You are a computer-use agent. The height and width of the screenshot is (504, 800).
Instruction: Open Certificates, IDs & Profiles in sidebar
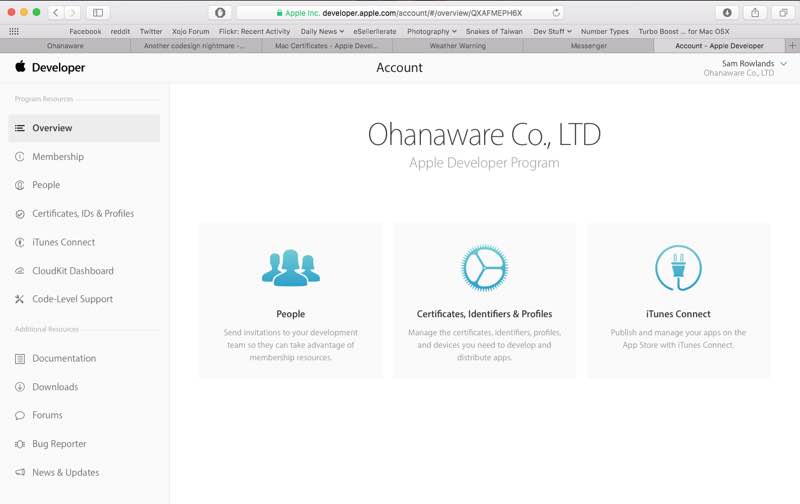pos(83,214)
